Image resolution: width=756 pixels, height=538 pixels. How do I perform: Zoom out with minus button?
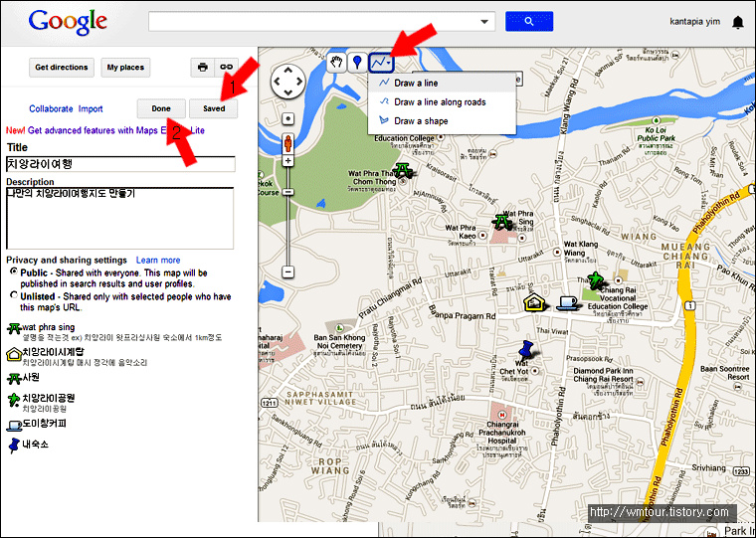(287, 271)
